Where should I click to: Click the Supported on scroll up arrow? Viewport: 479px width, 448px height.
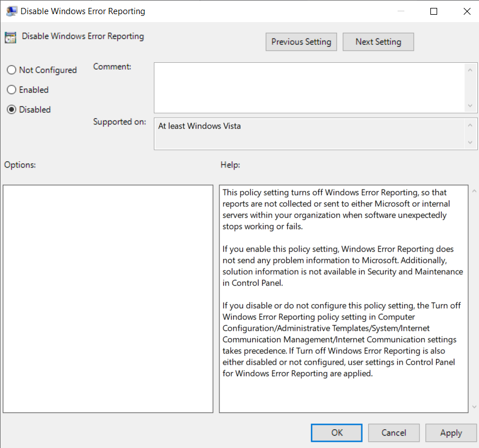[x=469, y=125]
